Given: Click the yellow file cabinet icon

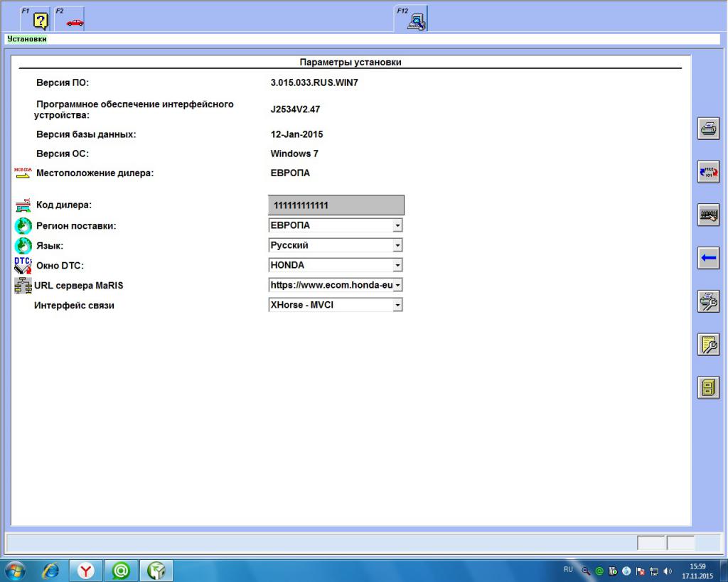Looking at the screenshot, I should (x=708, y=387).
